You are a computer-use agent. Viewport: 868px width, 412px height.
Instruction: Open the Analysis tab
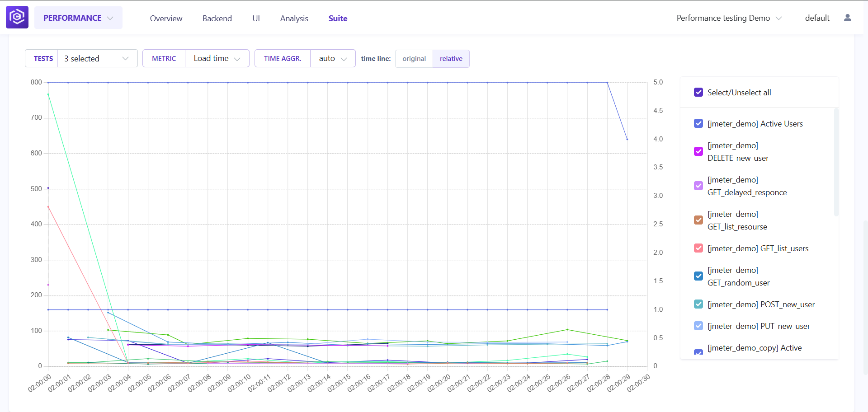(x=294, y=19)
